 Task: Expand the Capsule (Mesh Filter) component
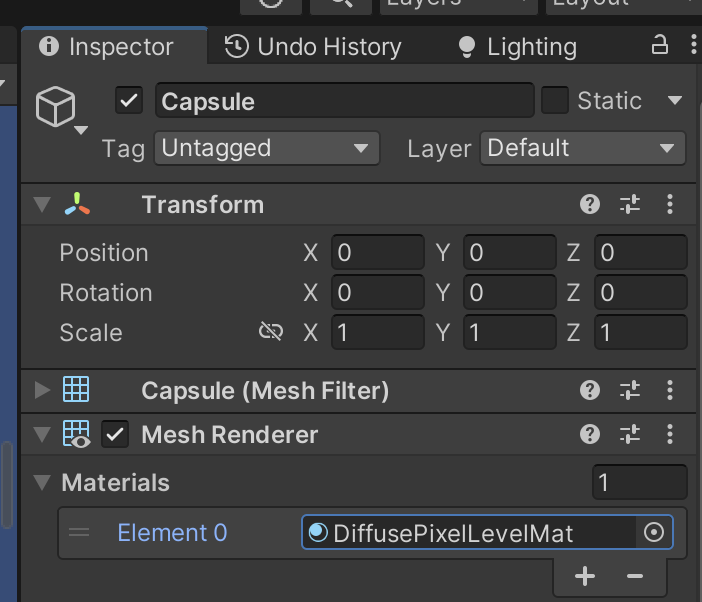(43, 390)
